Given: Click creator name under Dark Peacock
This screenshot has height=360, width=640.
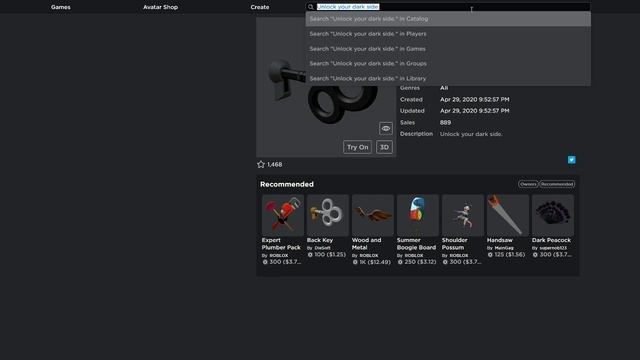Looking at the screenshot, I should pos(553,248).
